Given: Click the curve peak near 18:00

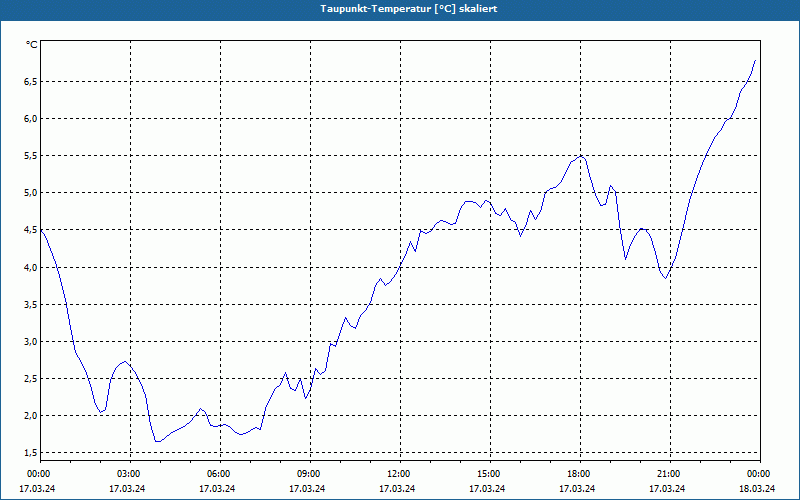Looking at the screenshot, I should click(581, 156).
